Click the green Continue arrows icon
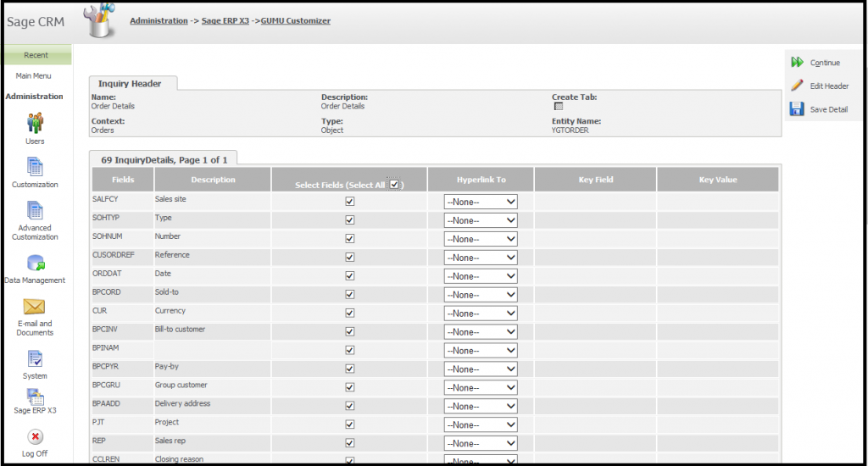 797,62
